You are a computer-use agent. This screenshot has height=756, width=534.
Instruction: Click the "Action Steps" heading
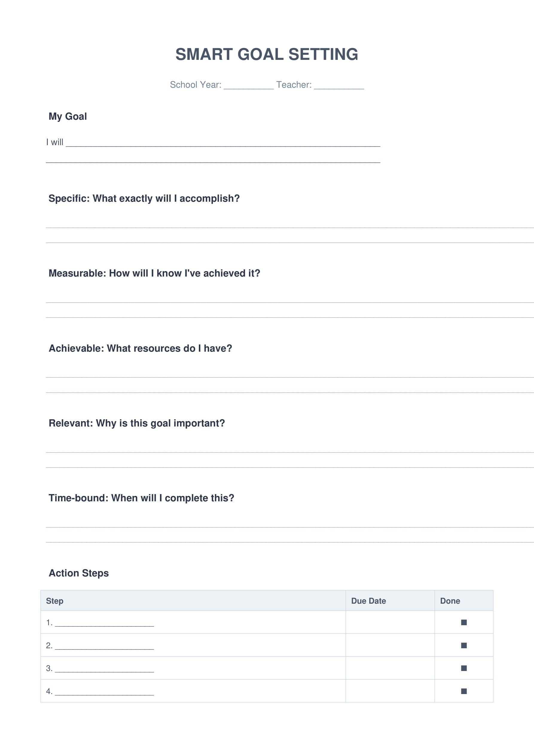(79, 573)
